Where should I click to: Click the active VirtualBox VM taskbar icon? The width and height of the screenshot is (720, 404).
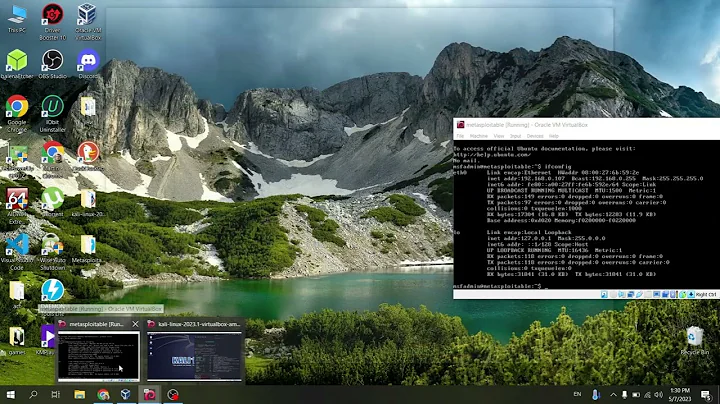(x=150, y=394)
